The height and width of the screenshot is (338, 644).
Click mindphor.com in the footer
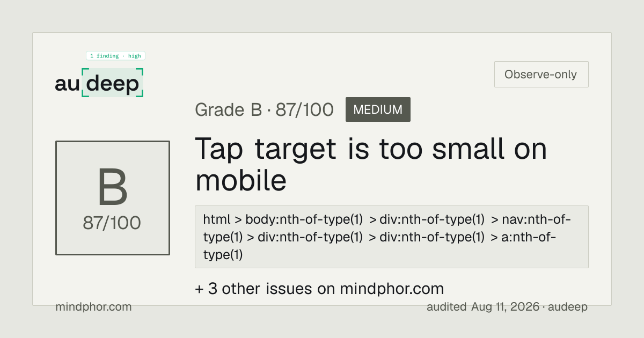coord(93,307)
